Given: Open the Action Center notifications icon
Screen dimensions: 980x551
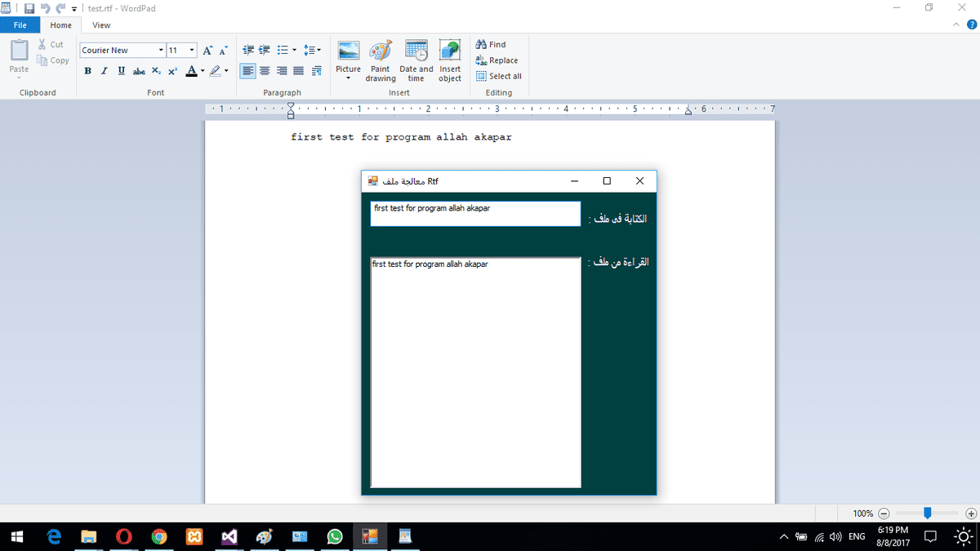Looking at the screenshot, I should tap(929, 537).
